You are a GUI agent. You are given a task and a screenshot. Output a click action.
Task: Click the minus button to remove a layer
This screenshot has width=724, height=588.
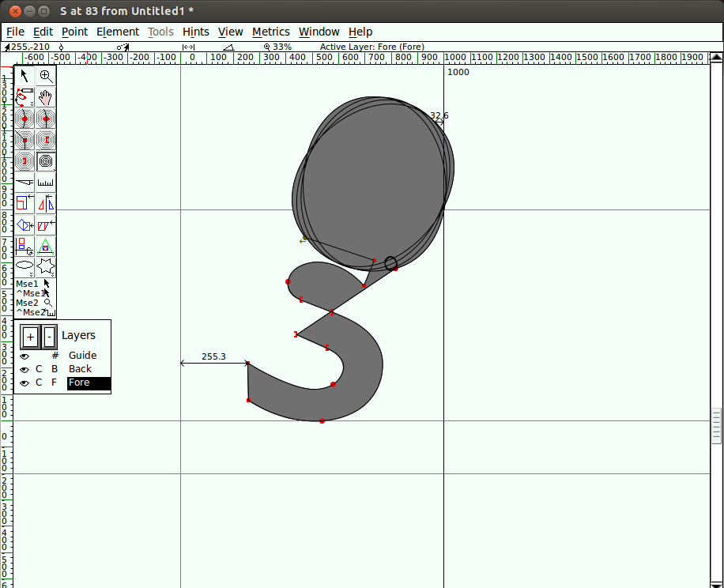click(x=49, y=337)
